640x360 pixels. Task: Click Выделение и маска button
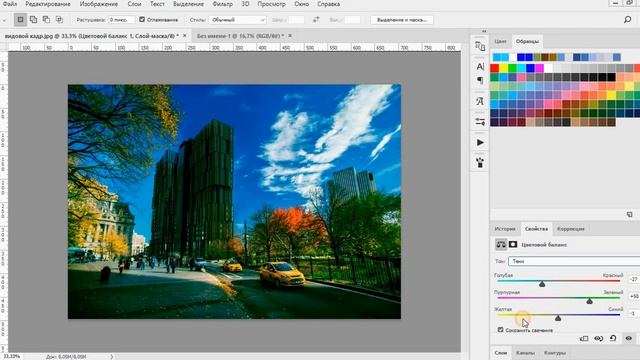[402, 20]
